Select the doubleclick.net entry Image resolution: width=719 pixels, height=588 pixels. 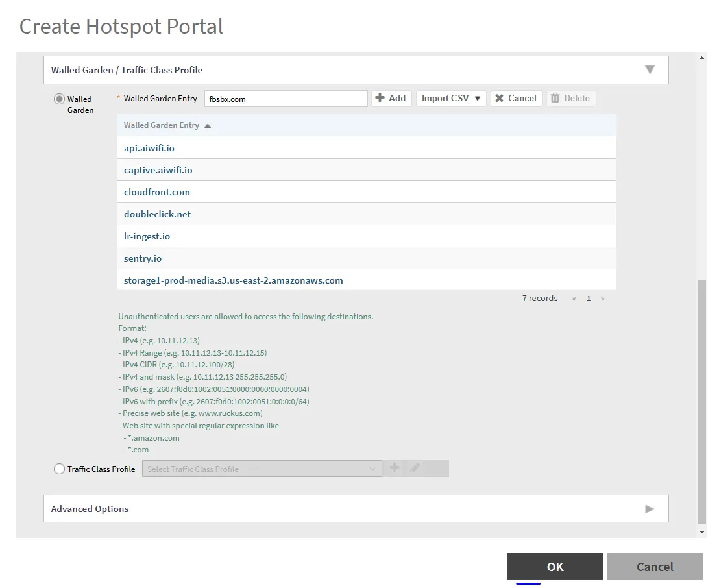click(x=367, y=214)
